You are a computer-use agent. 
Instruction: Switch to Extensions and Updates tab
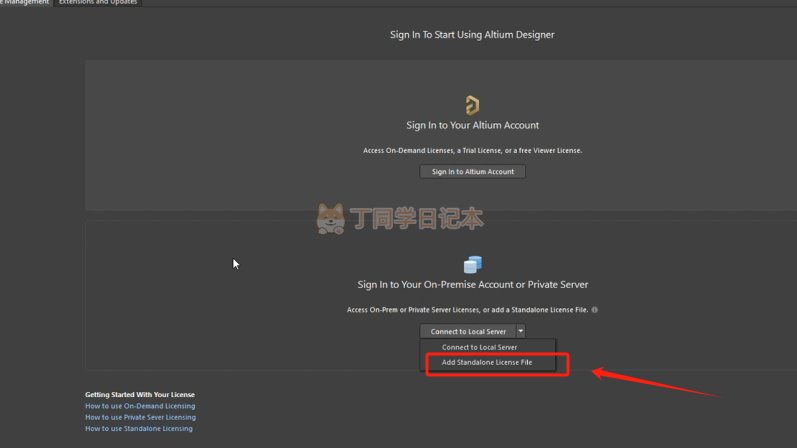point(98,3)
